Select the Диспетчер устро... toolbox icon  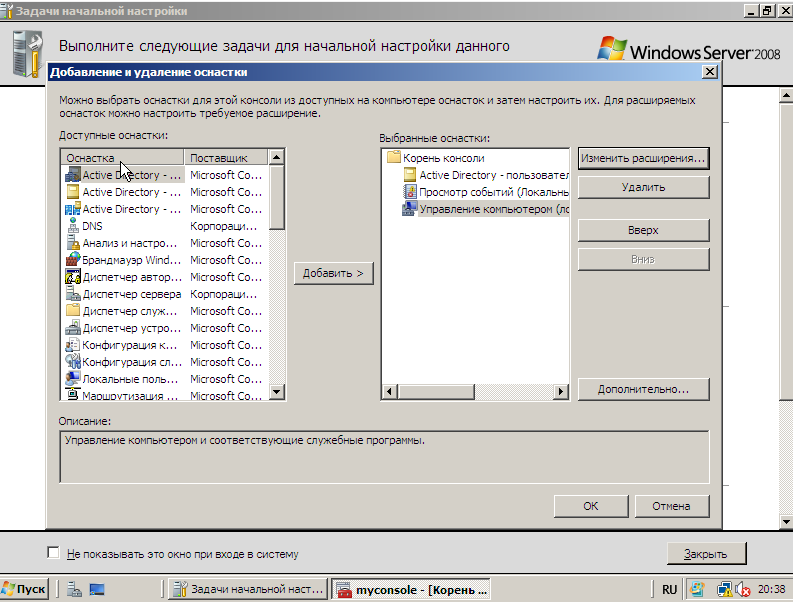pyautogui.click(x=73, y=328)
